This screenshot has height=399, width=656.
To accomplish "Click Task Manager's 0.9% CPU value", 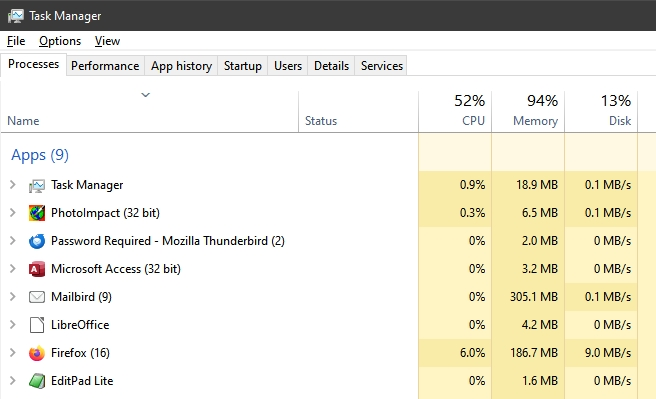I will (472, 185).
